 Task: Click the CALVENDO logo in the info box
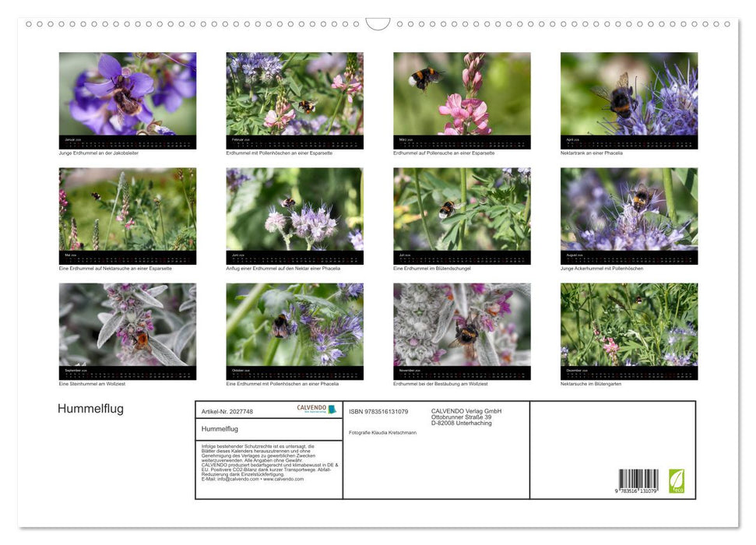(x=316, y=409)
